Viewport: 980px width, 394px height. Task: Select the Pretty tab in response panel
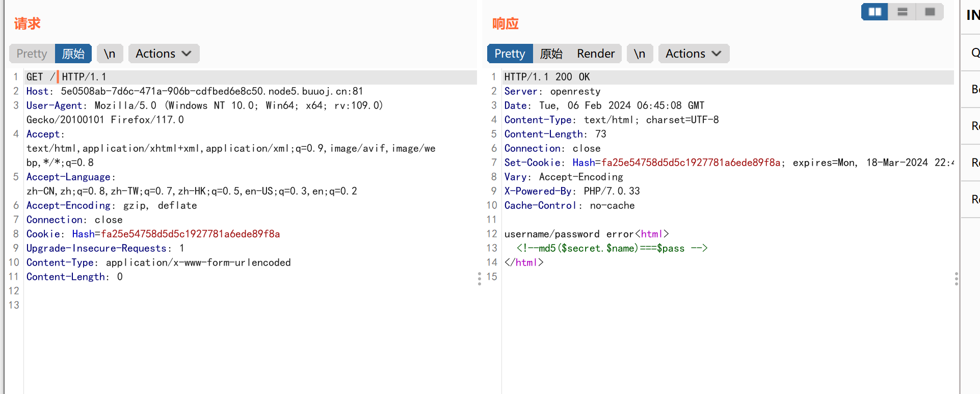click(x=510, y=54)
